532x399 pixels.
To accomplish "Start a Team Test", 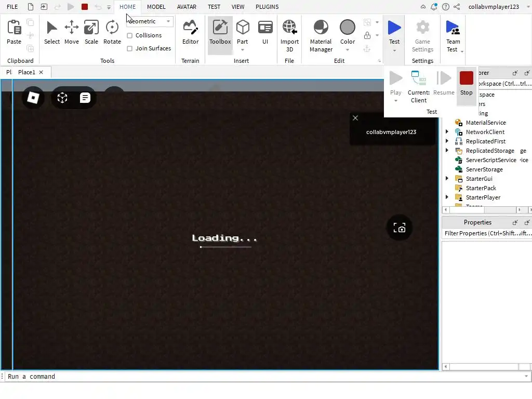I will pos(453,36).
